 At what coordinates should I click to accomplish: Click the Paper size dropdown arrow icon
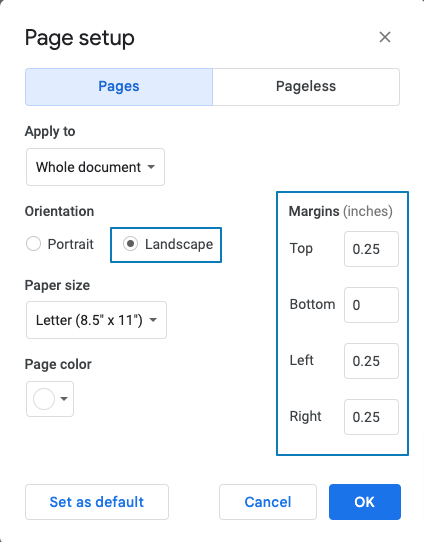tap(153, 320)
